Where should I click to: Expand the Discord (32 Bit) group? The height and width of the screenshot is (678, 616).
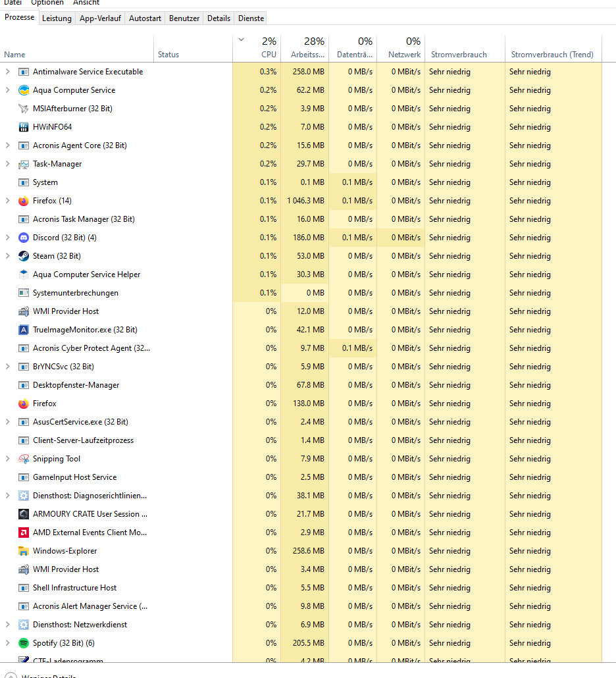7,238
